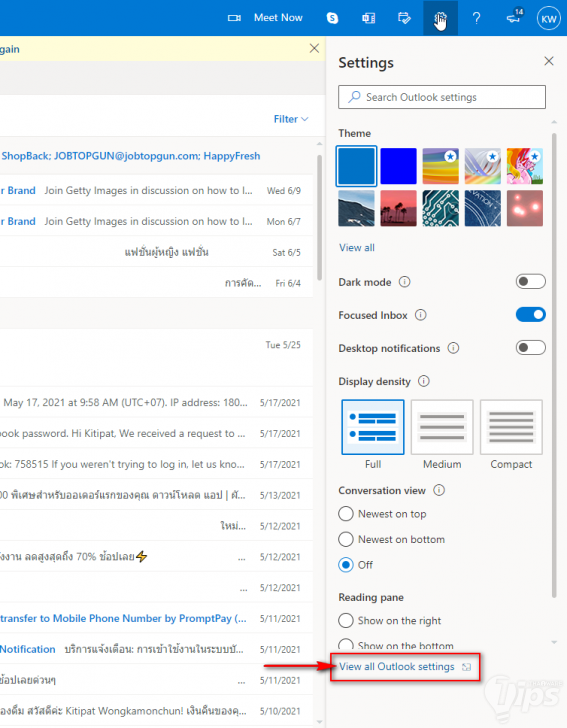Select reading pane Show on the right
This screenshot has height=728, width=567.
[x=345, y=620]
